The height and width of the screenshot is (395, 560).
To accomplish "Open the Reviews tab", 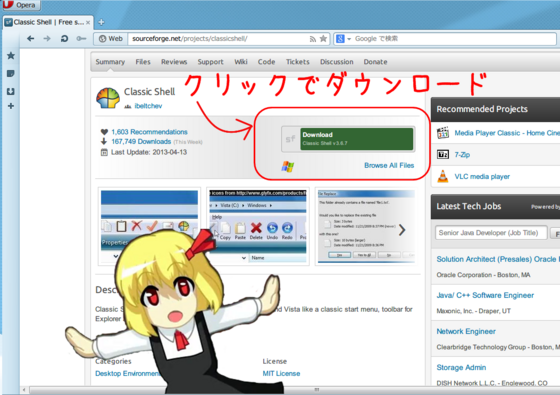I will click(174, 62).
